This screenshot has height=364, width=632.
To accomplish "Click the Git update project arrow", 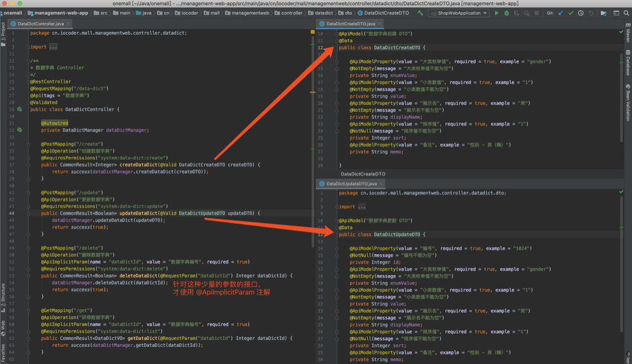I will (x=560, y=13).
